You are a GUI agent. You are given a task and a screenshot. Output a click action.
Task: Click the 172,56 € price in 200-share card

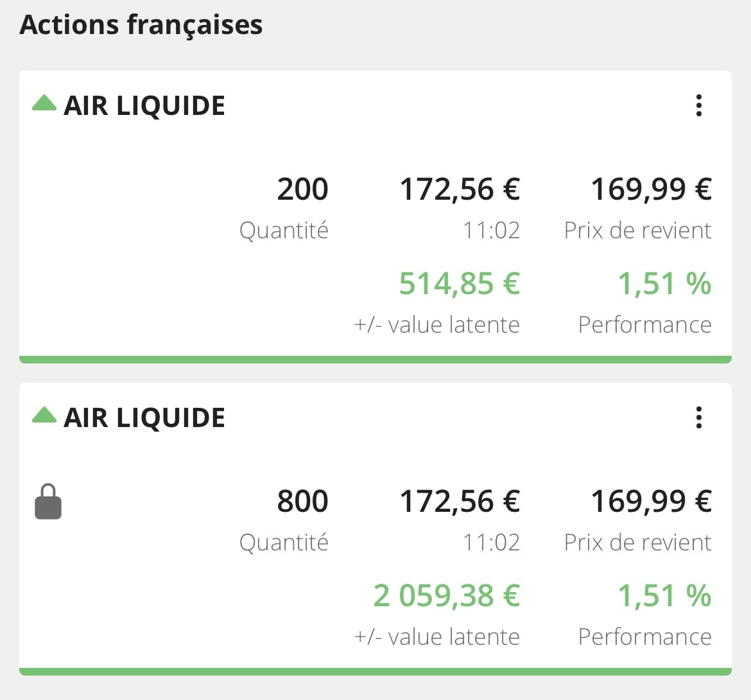pos(459,189)
